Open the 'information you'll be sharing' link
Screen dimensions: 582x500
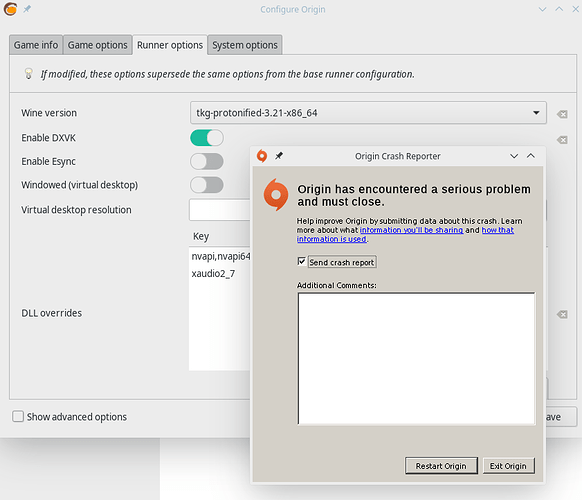point(411,230)
